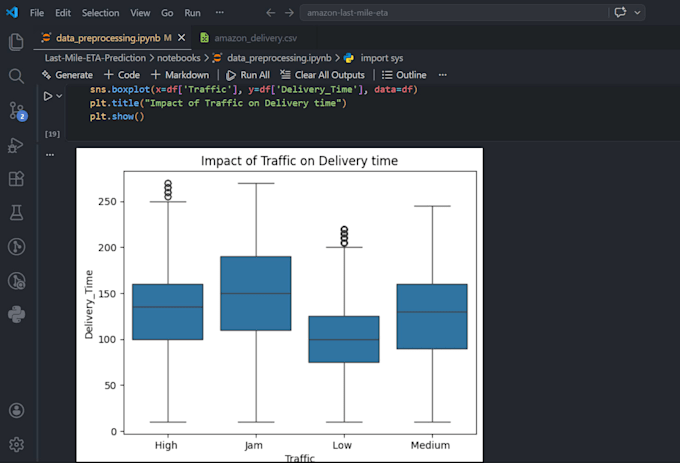Open the Extensions view

click(16, 179)
